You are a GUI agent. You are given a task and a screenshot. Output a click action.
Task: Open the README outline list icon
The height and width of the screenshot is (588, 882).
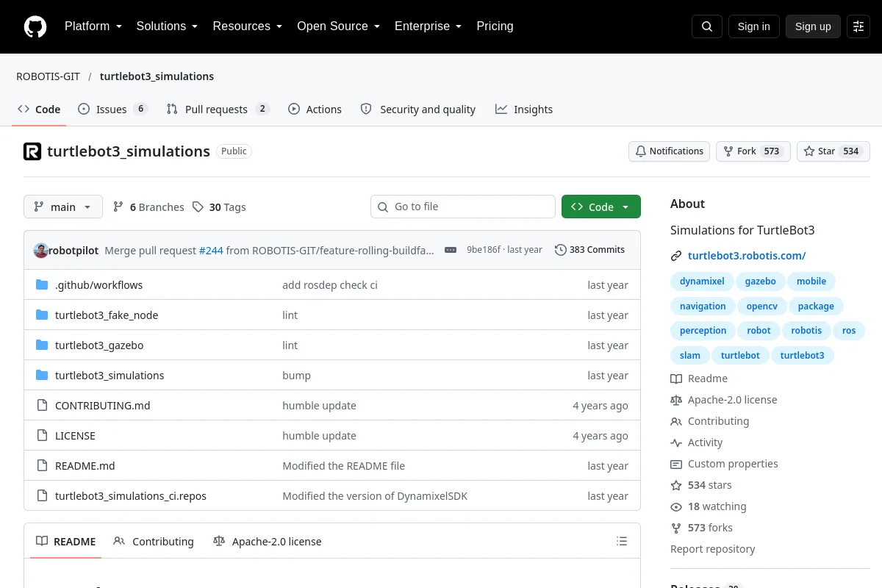622,542
